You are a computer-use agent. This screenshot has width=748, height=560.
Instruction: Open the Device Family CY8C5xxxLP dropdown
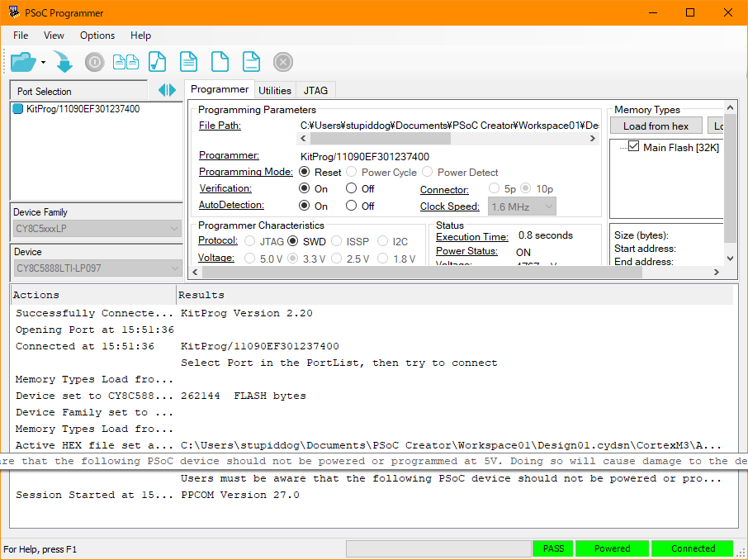click(x=97, y=228)
